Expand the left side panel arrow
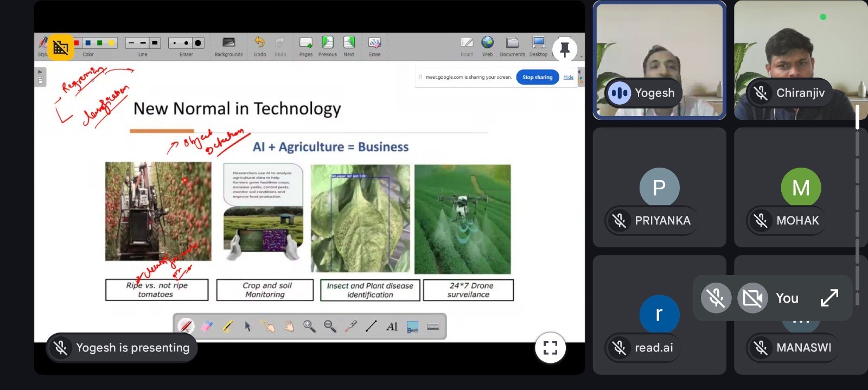 pyautogui.click(x=40, y=72)
